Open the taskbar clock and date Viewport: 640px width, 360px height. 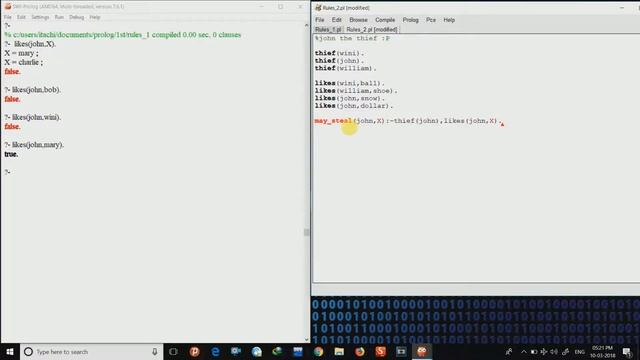[x=602, y=351]
